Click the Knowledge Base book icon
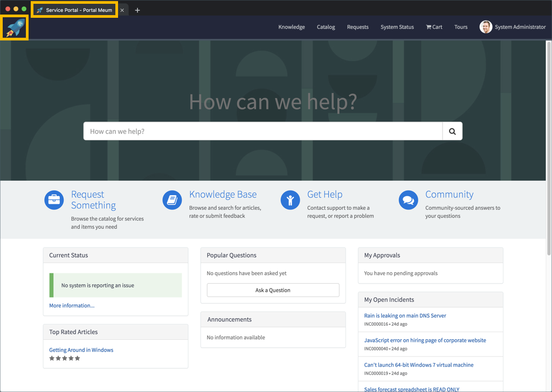This screenshot has width=552, height=392. point(172,200)
